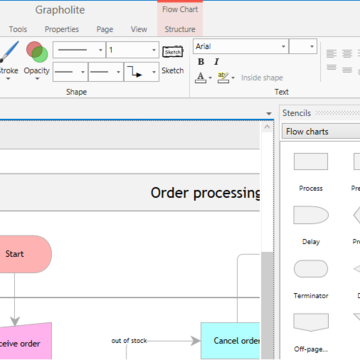Toggle the Sketch style icon
The image size is (360, 360).
click(173, 52)
